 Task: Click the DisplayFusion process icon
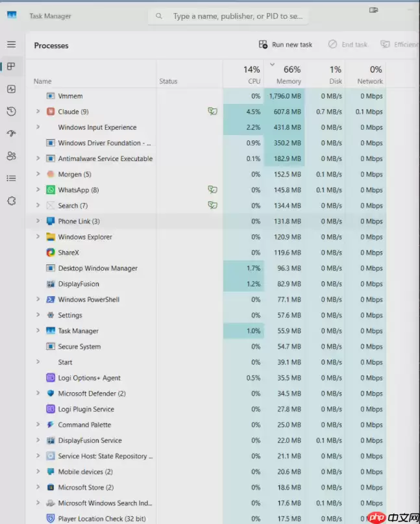point(51,284)
